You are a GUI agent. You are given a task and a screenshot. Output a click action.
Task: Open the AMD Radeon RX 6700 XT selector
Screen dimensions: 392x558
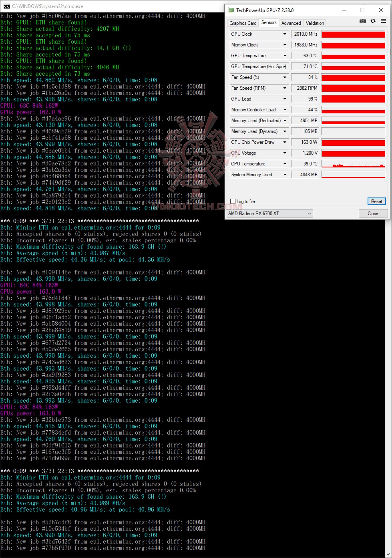pos(270,214)
